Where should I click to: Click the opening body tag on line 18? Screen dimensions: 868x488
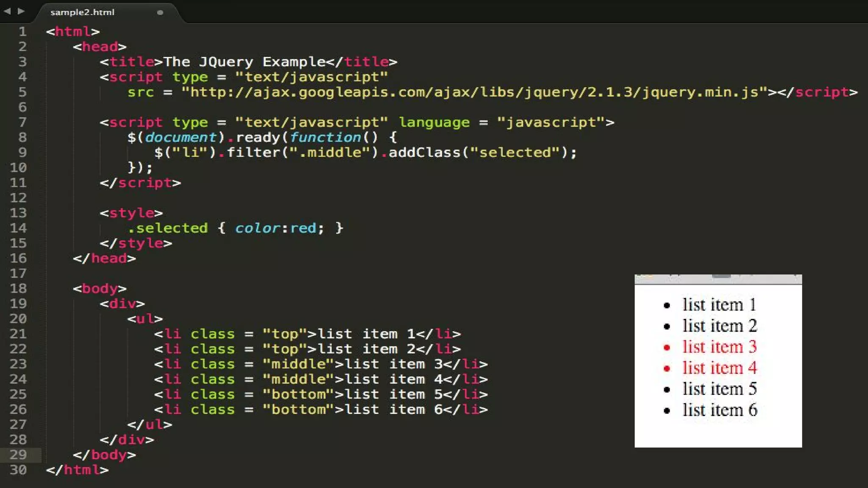(x=100, y=288)
